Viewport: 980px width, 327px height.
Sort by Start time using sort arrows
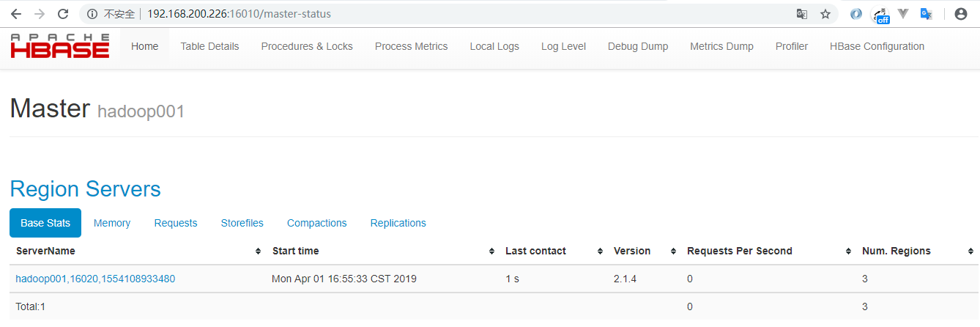[491, 251]
